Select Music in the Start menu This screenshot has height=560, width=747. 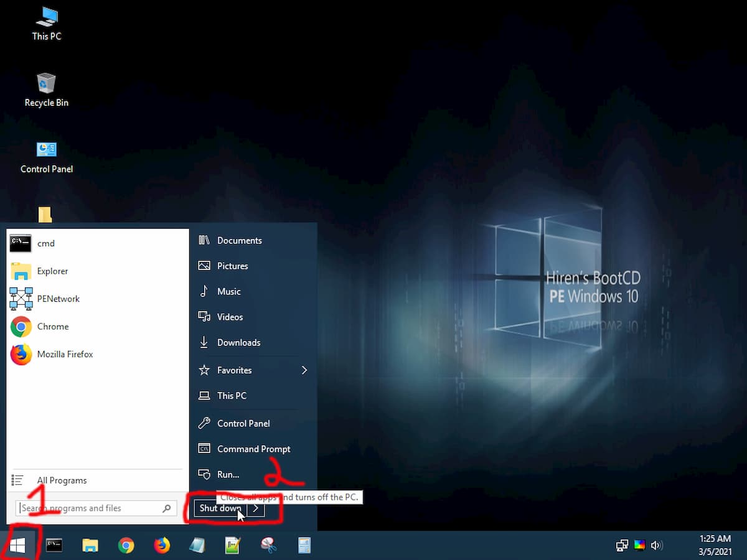pos(253,291)
